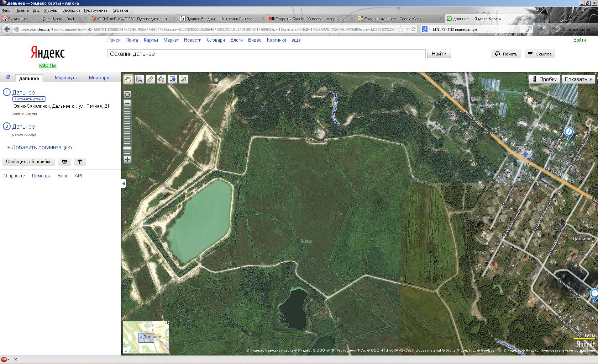Collapse the left sidebar panel arrow
Image resolution: width=598 pixels, height=364 pixels.
(124, 183)
